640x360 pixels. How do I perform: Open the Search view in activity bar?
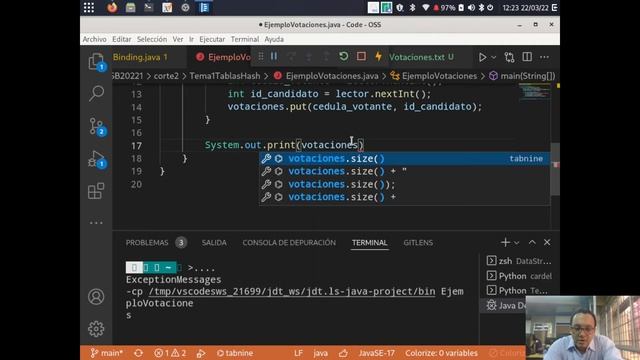tap(96, 93)
